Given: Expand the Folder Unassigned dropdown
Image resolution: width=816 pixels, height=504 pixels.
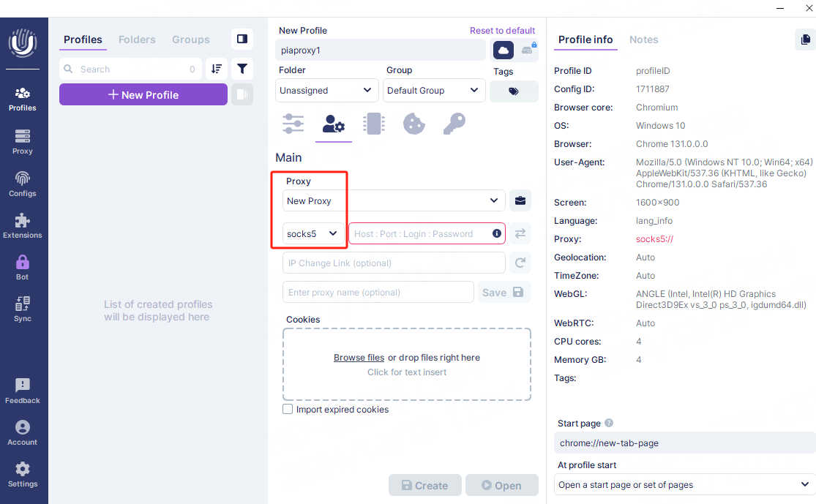Looking at the screenshot, I should [327, 91].
